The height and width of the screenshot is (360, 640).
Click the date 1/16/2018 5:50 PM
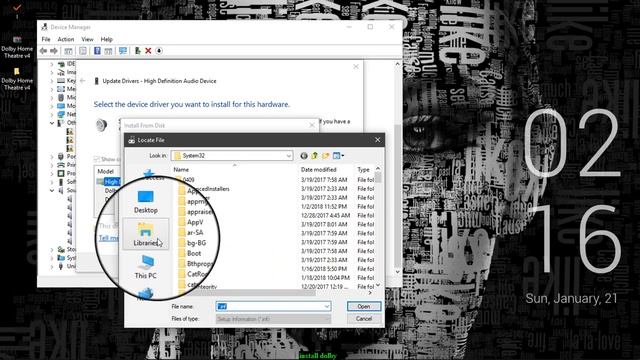324,269
